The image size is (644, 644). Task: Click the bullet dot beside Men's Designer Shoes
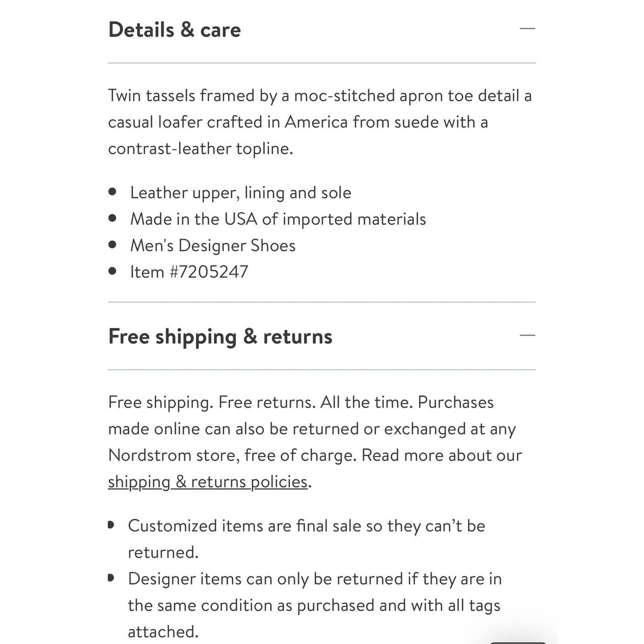click(112, 245)
